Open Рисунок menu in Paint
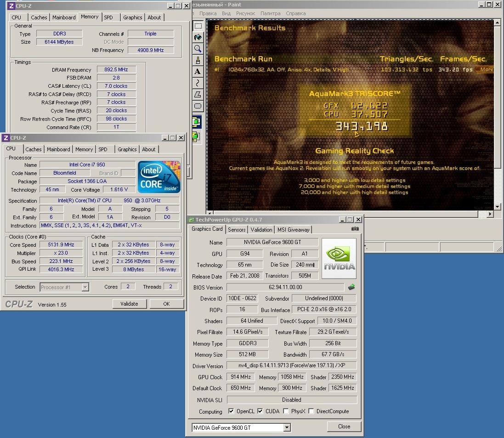This screenshot has width=504, height=438. tap(246, 13)
